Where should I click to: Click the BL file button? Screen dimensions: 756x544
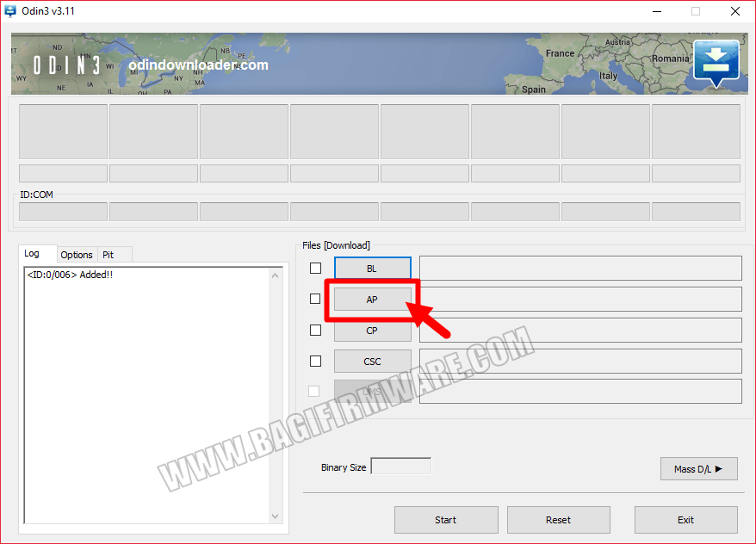point(373,269)
